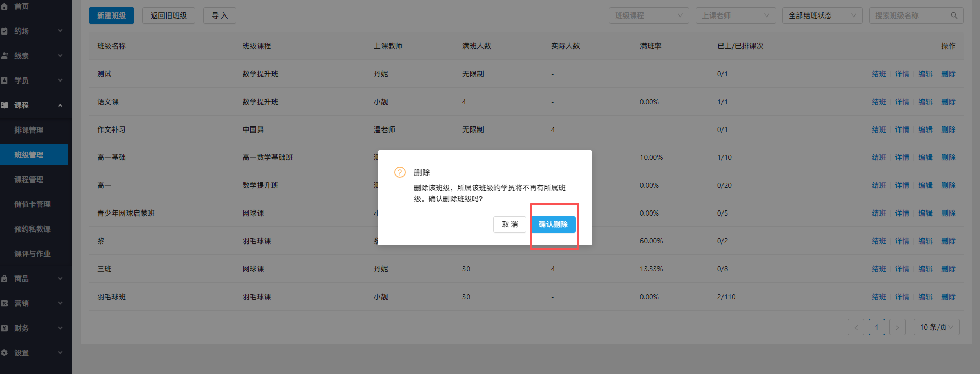Click 结班 for the 黎 row
The image size is (980, 374).
click(x=879, y=241)
